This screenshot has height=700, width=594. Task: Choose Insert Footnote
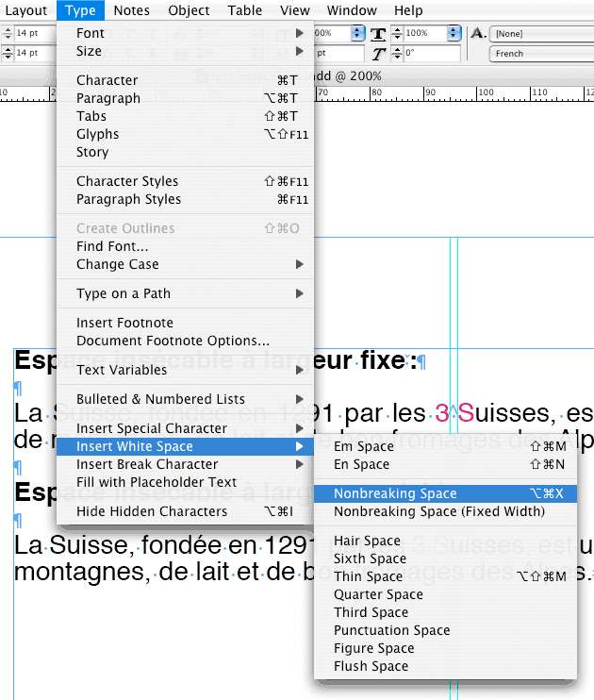[x=185, y=323]
